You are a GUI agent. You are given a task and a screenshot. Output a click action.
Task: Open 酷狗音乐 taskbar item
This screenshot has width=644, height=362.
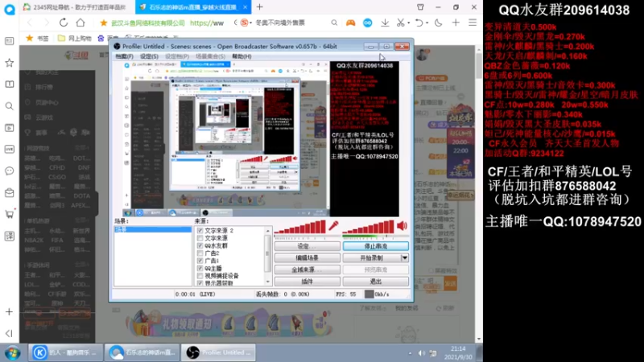pyautogui.click(x=66, y=352)
